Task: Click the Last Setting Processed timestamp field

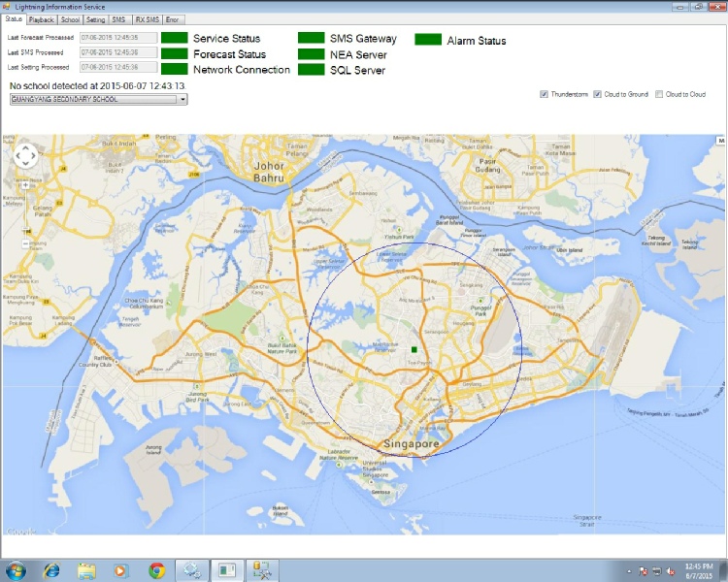Action: click(x=118, y=67)
